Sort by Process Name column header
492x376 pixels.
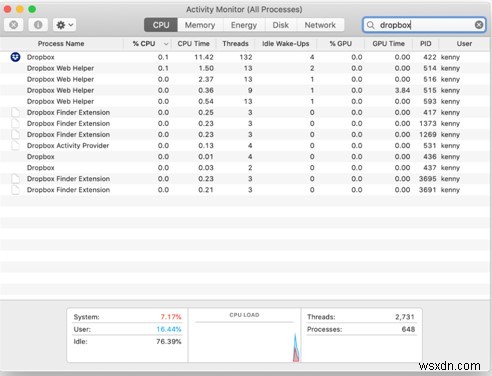[x=61, y=44]
